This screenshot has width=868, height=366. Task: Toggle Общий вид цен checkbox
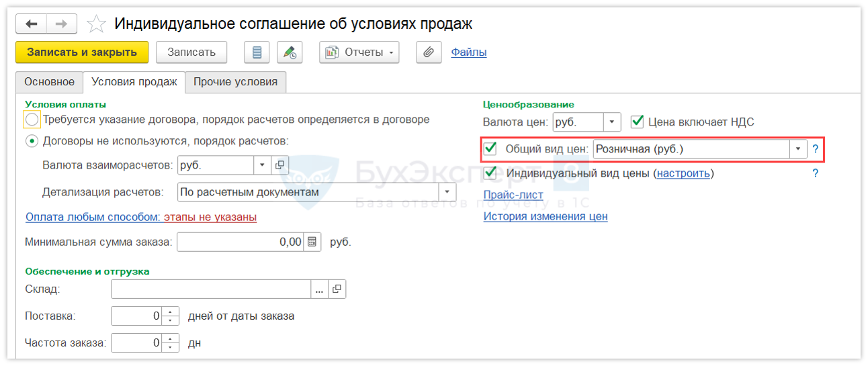pyautogui.click(x=490, y=148)
